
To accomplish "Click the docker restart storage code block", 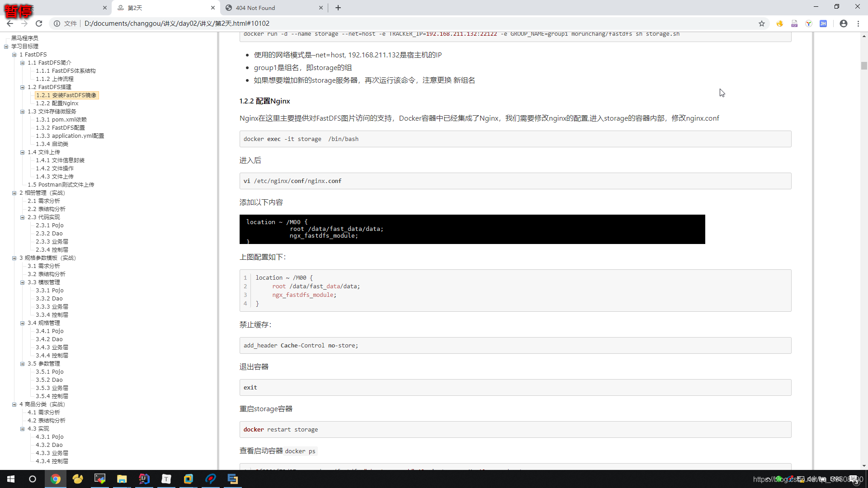I will 515,430.
